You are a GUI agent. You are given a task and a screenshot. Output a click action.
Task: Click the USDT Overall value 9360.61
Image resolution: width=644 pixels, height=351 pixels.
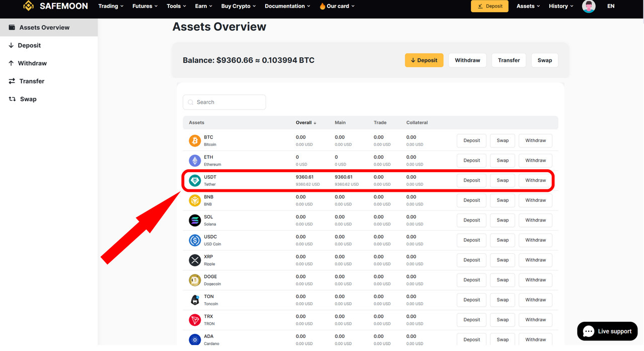click(304, 177)
